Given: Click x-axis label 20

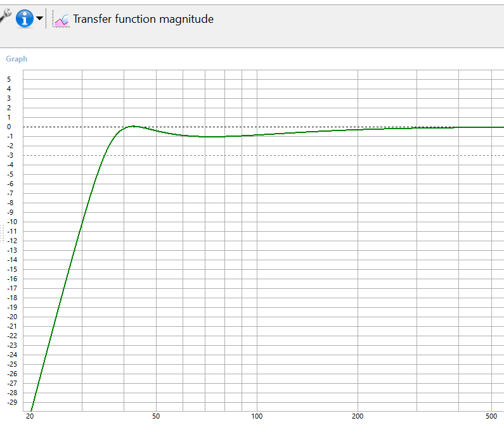Looking at the screenshot, I should click(x=30, y=416).
